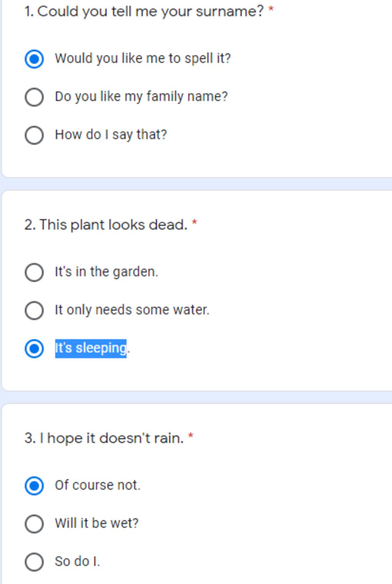
Task: Click the "It only needs some water." label text
Action: coord(132,310)
